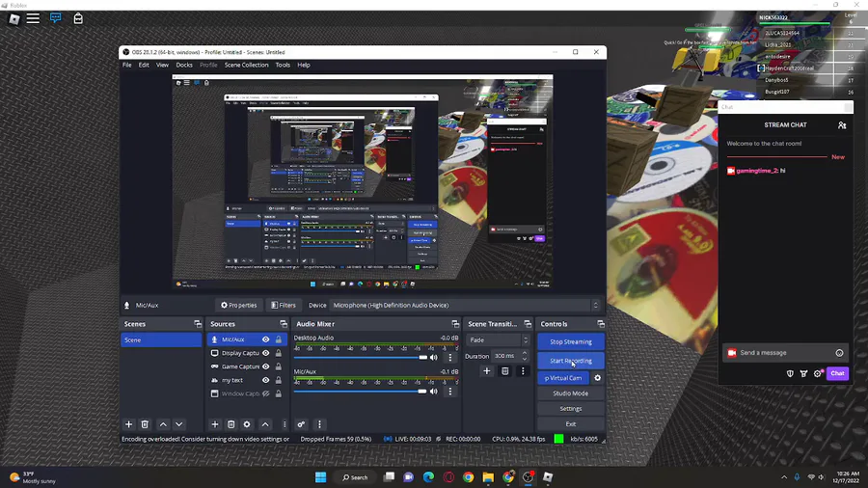Move the scene down

click(x=178, y=424)
